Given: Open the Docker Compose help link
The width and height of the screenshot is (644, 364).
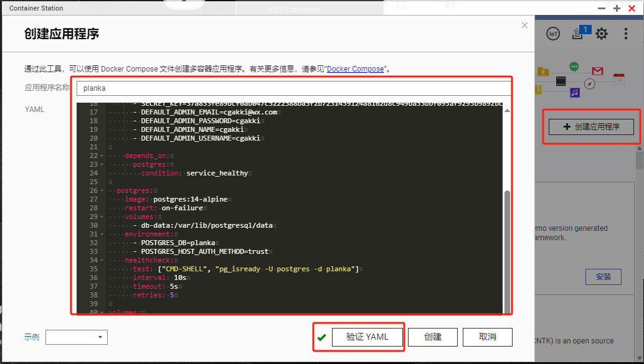Looking at the screenshot, I should click(355, 69).
